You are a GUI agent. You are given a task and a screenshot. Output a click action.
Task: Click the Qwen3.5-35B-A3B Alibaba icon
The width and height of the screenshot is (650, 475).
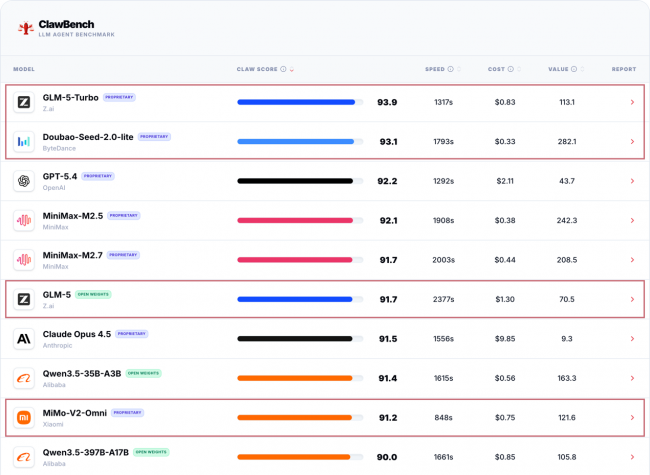point(24,378)
